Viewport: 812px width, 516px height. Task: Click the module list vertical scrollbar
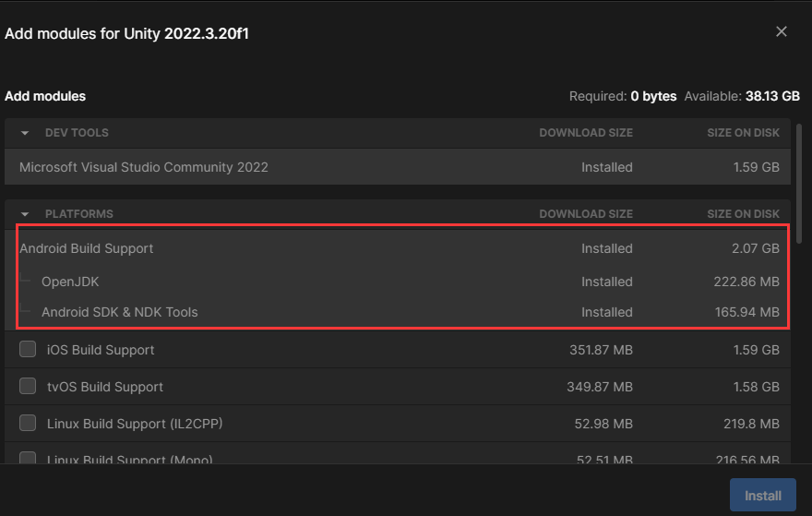[x=799, y=181]
